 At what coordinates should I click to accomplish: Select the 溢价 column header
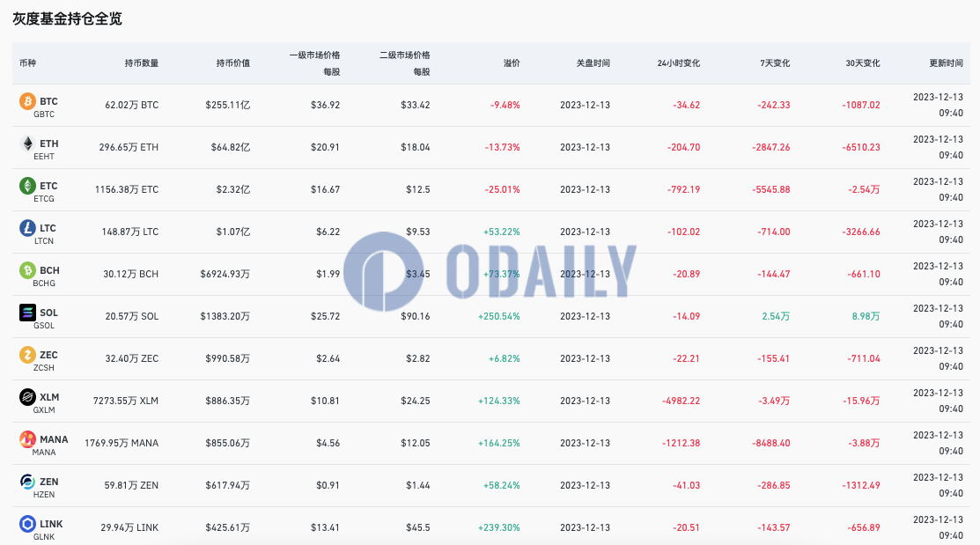click(512, 63)
